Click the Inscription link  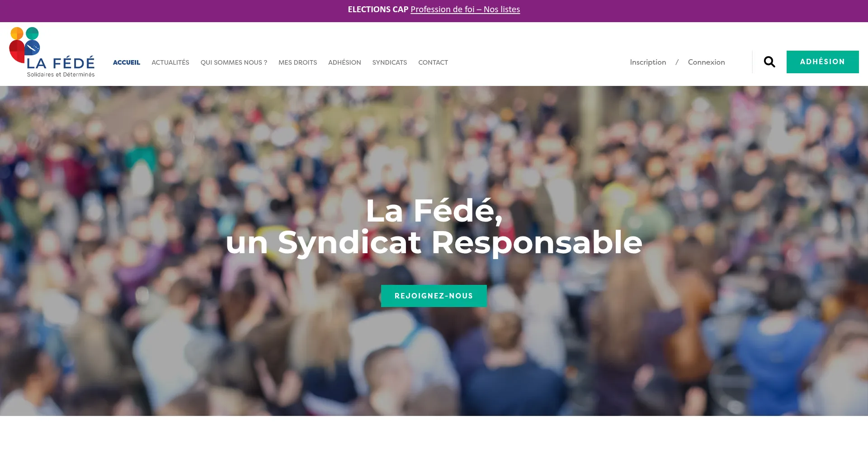(x=648, y=62)
